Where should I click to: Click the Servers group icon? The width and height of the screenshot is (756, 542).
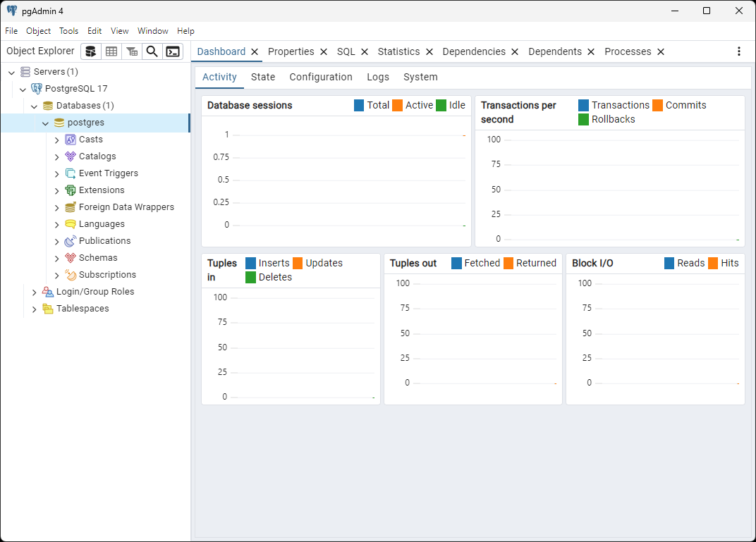(x=25, y=72)
